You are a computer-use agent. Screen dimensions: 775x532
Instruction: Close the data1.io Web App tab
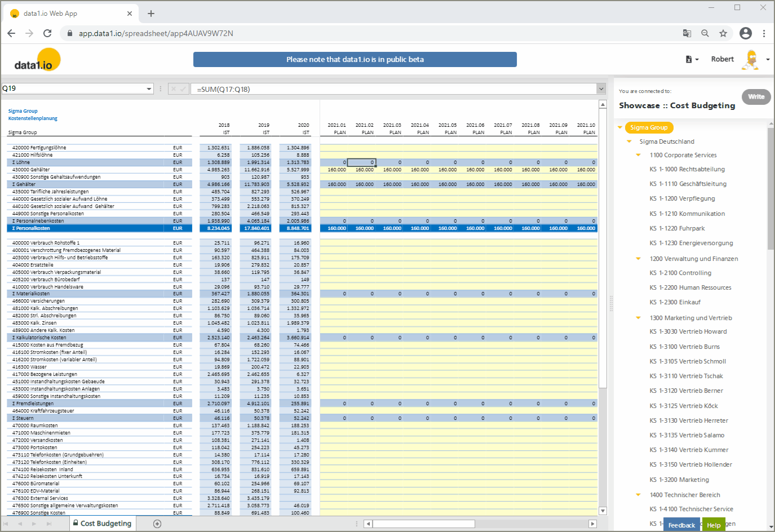[x=130, y=14]
